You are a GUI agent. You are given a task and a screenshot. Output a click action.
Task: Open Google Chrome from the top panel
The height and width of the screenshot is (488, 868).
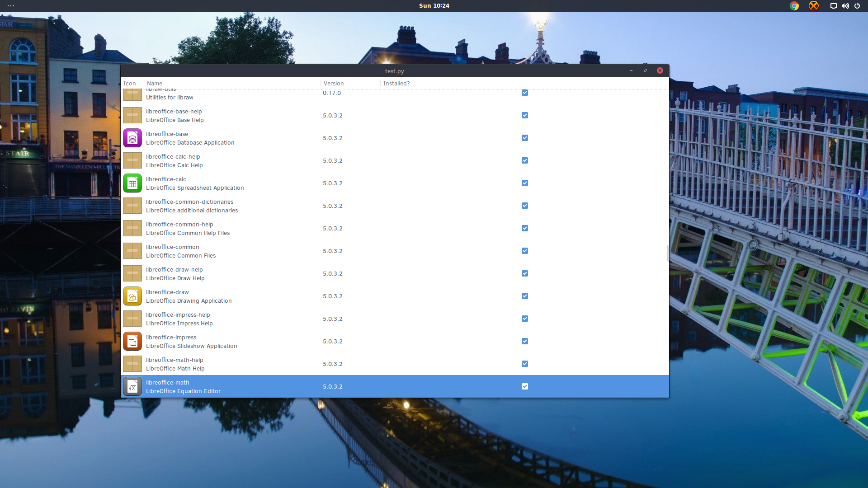click(794, 6)
